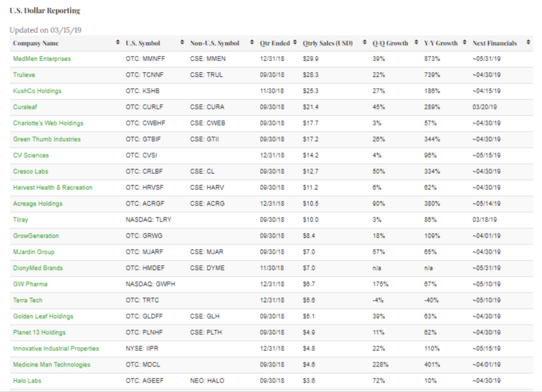Click the 873% Y/Y growth value
This screenshot has width=542, height=392.
(x=432, y=59)
